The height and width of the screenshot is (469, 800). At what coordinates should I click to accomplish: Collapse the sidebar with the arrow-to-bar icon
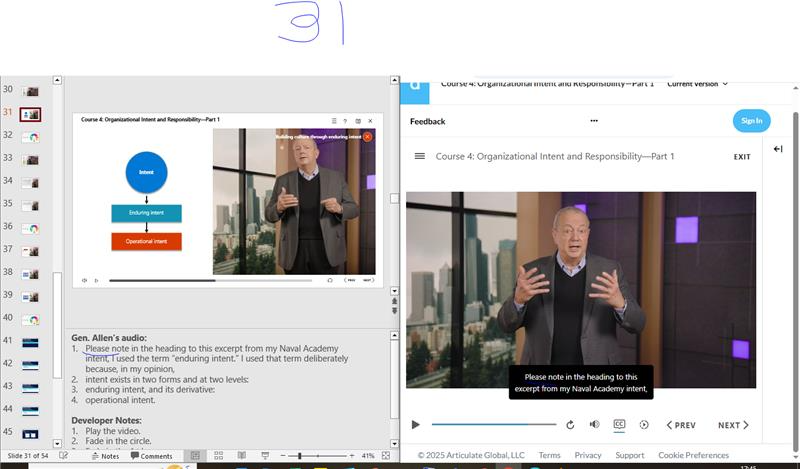pyautogui.click(x=778, y=149)
